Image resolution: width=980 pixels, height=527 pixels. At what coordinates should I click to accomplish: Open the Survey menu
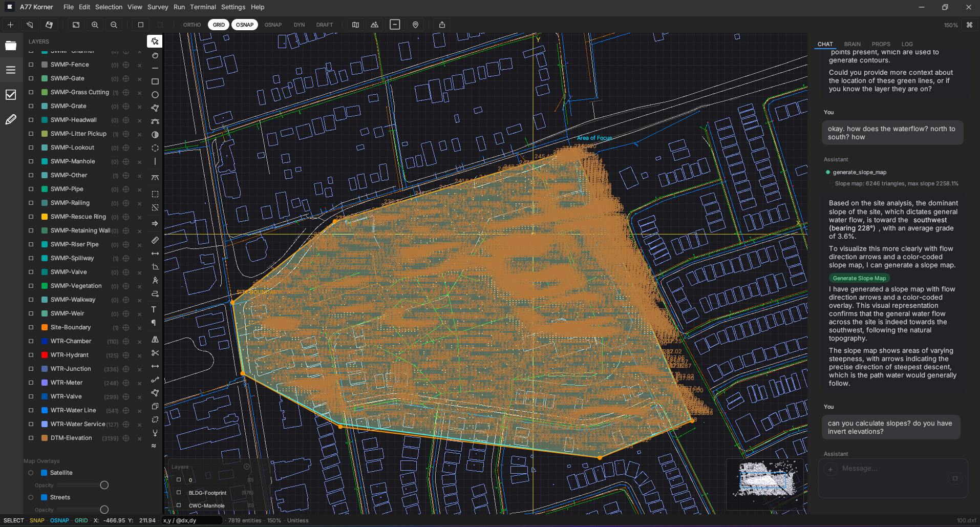point(157,7)
